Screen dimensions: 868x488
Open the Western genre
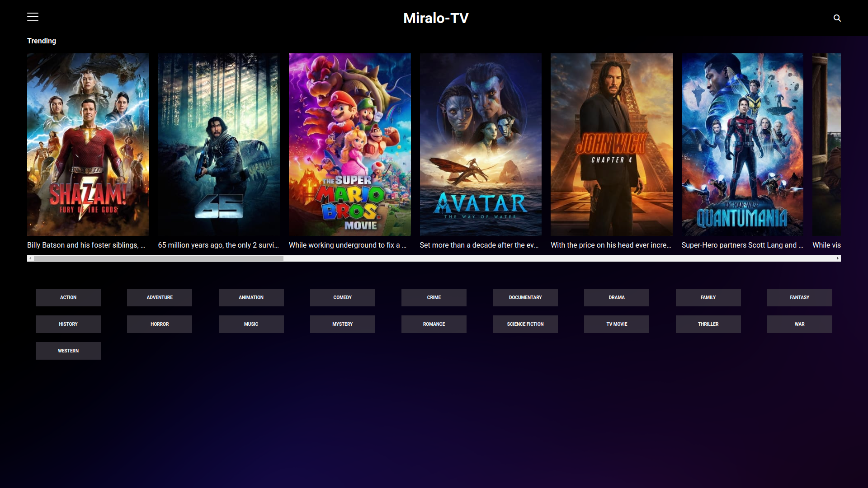click(68, 351)
